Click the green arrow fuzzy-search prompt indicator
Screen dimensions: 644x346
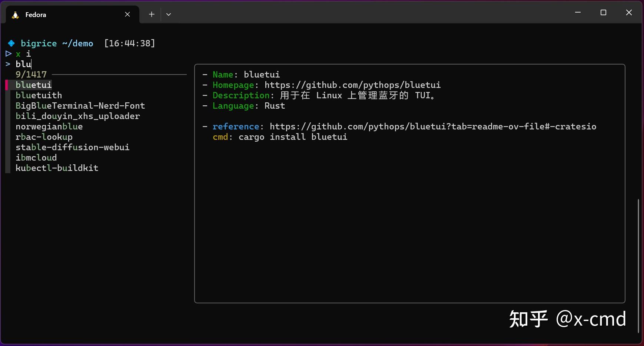7,64
